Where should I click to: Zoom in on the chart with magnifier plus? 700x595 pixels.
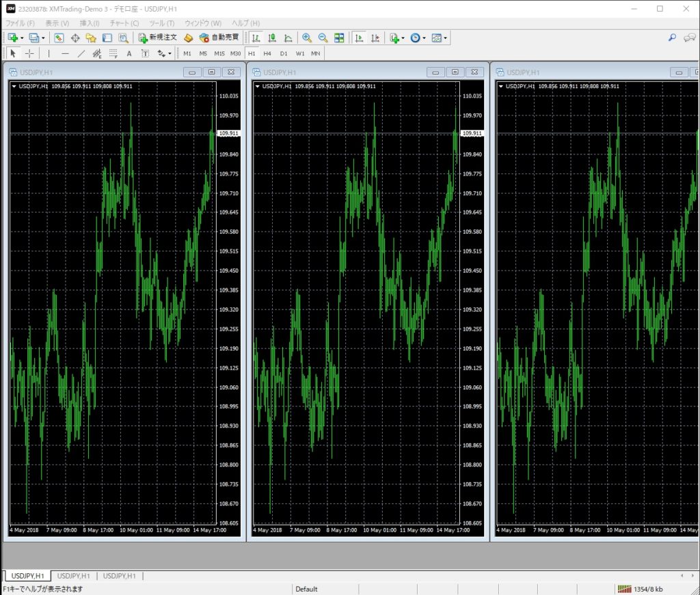click(x=307, y=38)
